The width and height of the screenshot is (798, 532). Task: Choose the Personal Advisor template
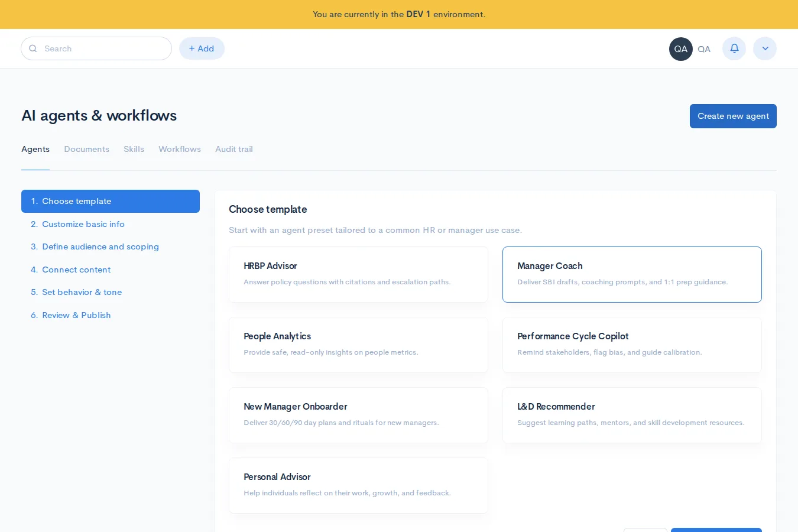point(358,485)
